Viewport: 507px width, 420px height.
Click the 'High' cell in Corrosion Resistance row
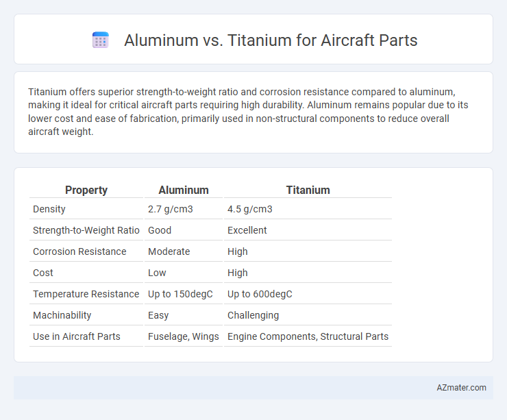pyautogui.click(x=238, y=251)
